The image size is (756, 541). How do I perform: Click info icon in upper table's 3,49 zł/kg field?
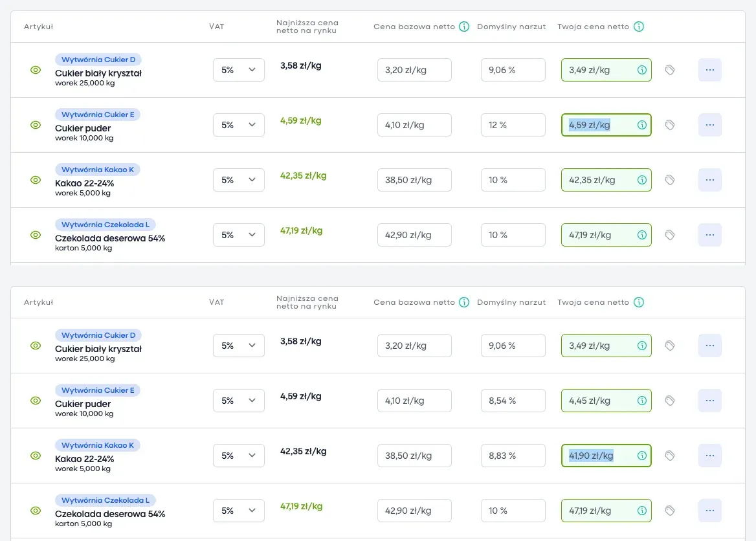(x=641, y=70)
